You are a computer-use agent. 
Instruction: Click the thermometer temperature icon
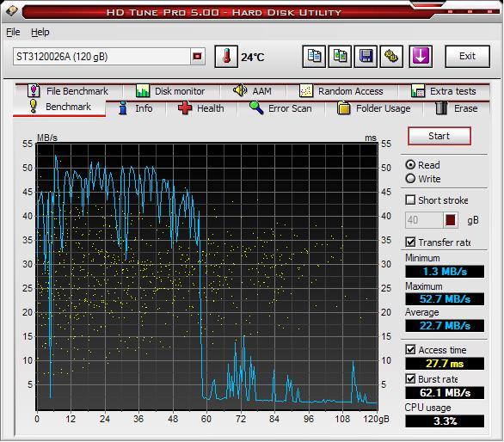click(x=226, y=57)
